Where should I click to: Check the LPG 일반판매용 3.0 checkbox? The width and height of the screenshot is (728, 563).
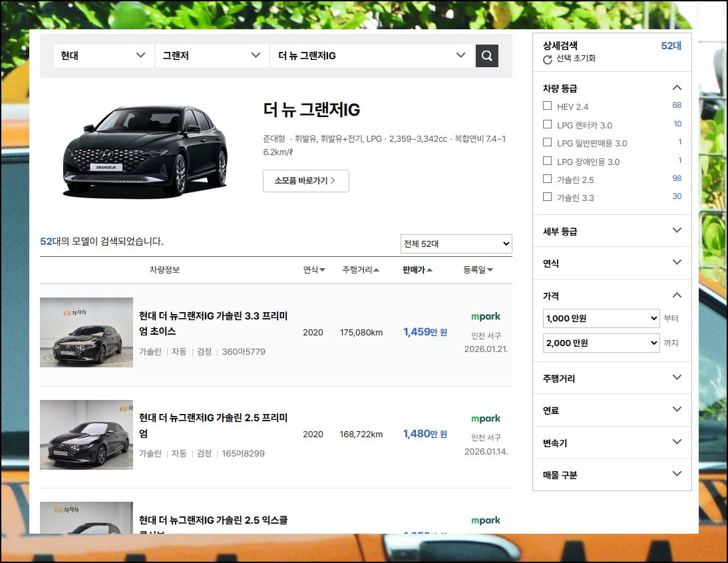[548, 142]
